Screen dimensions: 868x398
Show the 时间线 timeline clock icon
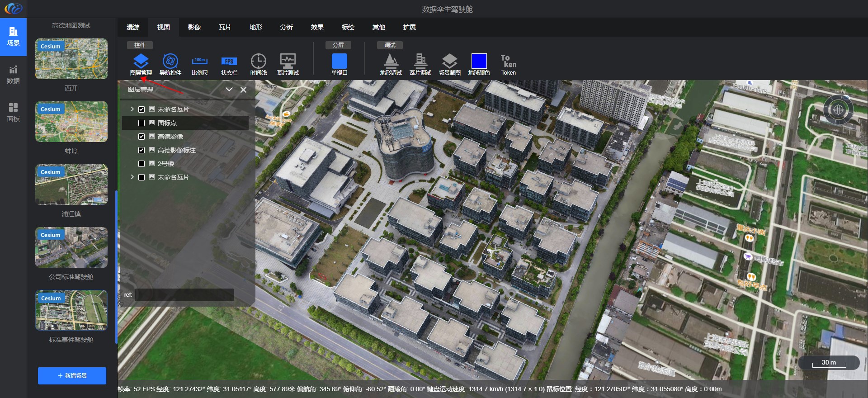258,62
